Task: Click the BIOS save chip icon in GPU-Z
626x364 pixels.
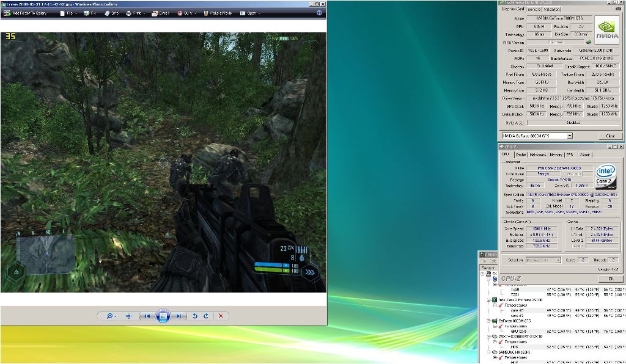Action: [588, 42]
